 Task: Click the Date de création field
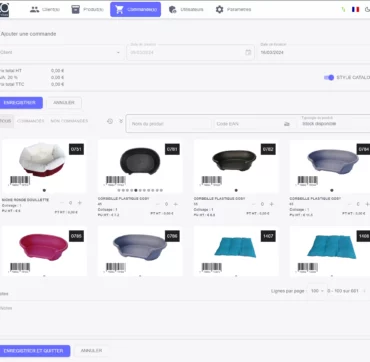coord(190,52)
